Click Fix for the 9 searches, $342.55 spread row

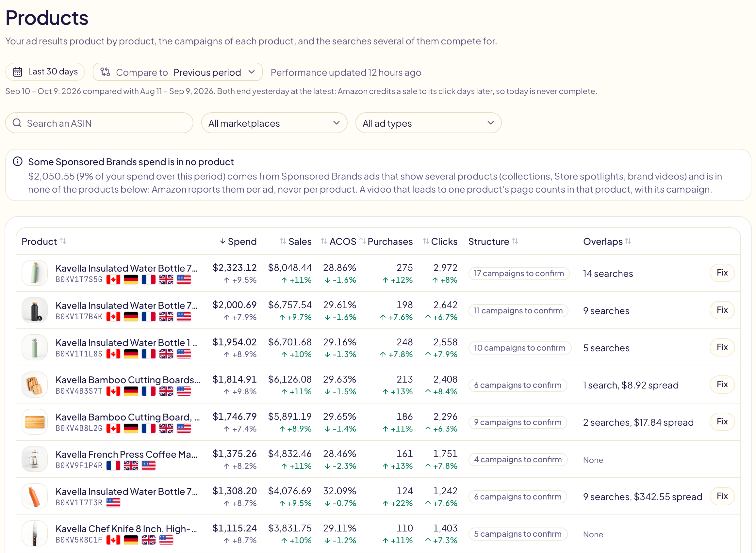(722, 496)
